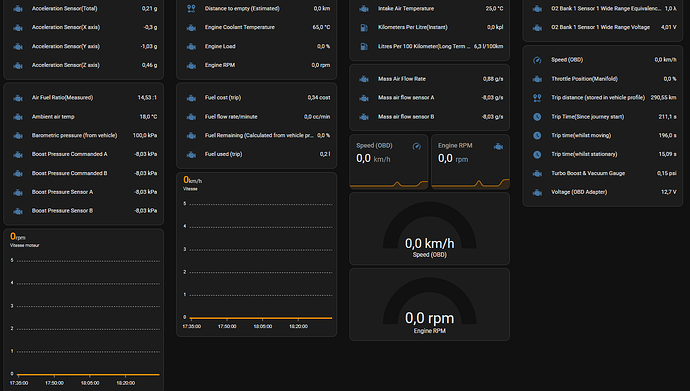Viewport: 690px width, 391px height.
Task: Open the Barometric pressure (from vehicle) row
Action: pos(84,135)
